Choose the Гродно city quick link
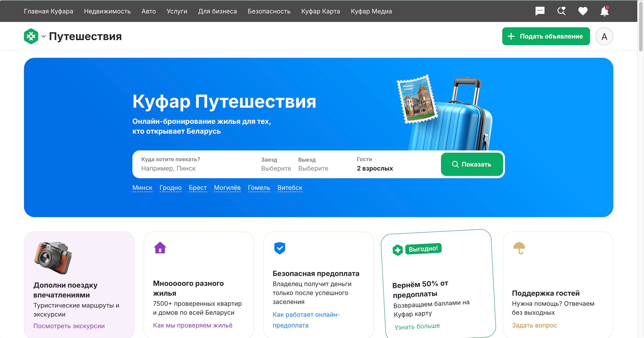 [170, 188]
